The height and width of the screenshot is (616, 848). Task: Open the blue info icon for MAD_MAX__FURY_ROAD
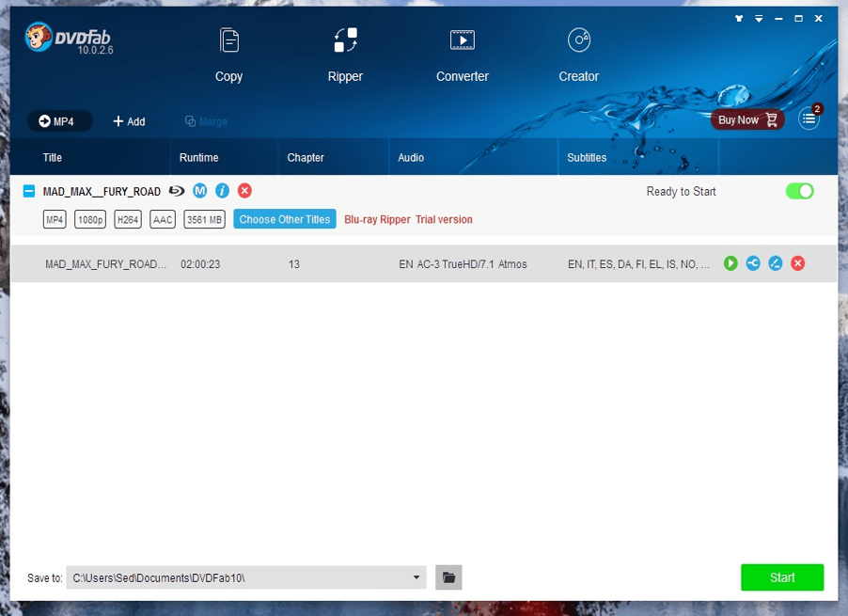(x=222, y=191)
